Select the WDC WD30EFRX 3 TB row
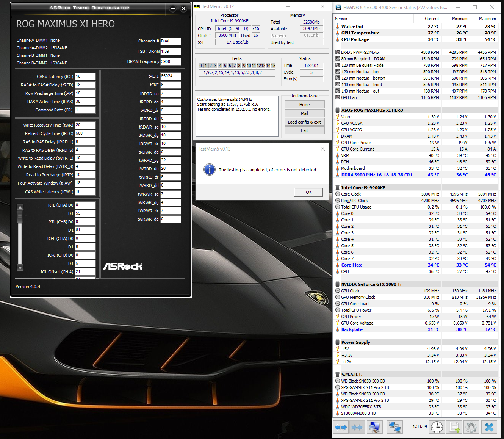Screen dimensions: 504x439 [416, 407]
